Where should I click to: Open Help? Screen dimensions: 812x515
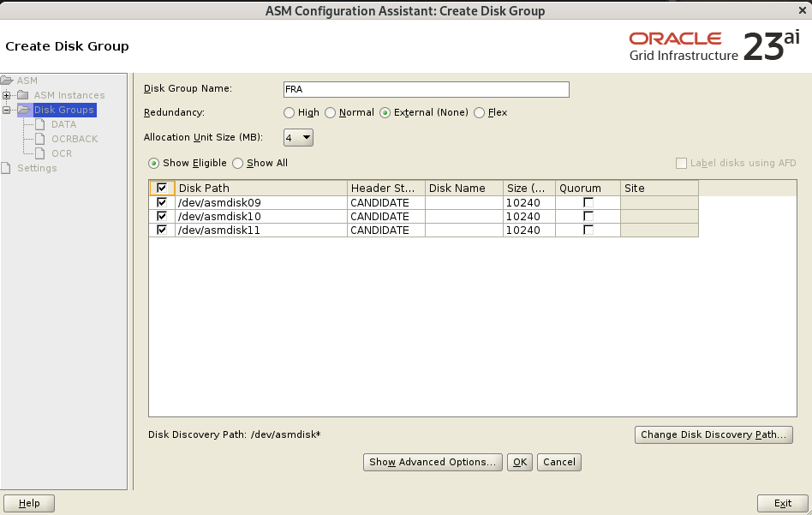[x=29, y=503]
